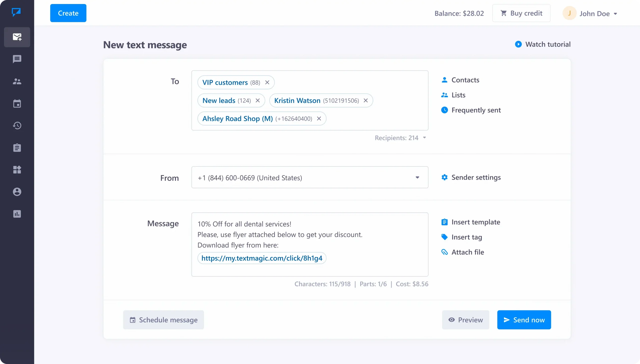Click the textmagic.com shortened link in message

pyautogui.click(x=262, y=258)
